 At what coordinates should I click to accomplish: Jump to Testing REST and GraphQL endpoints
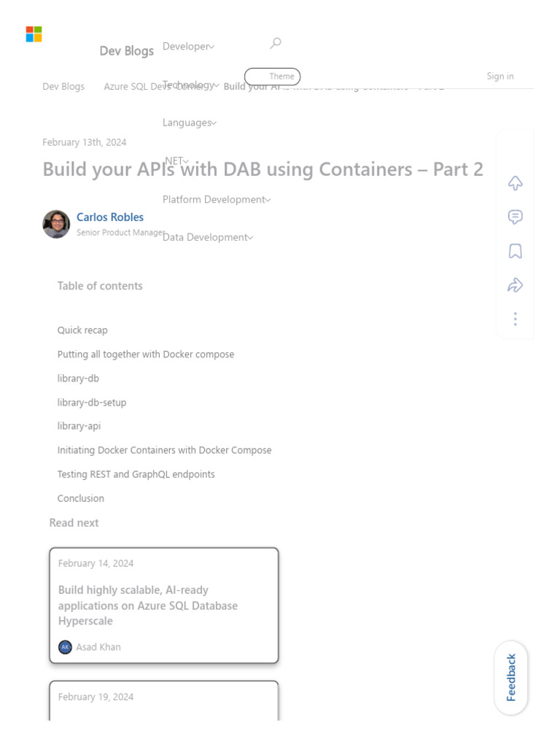136,474
